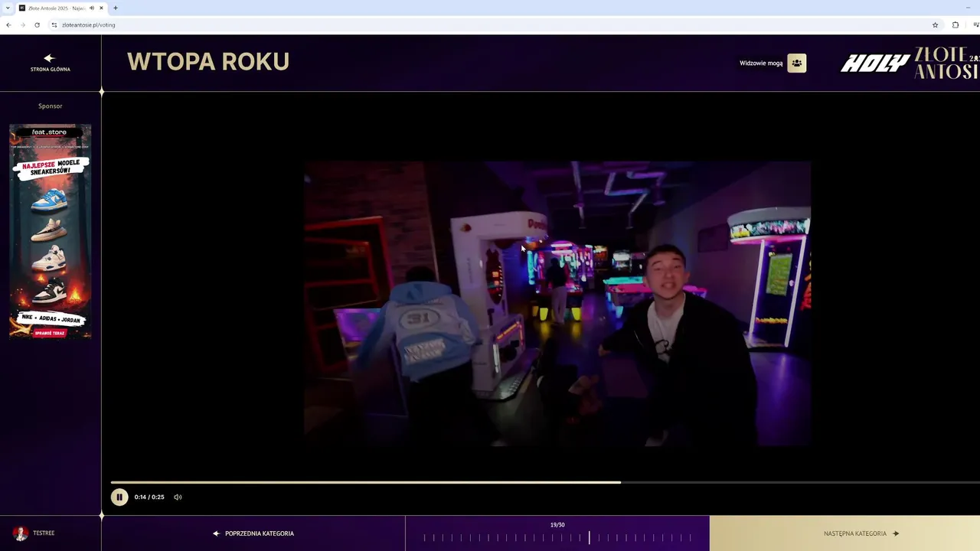
Task: Open the feat.store sneakers sponsor banner
Action: [x=51, y=231]
